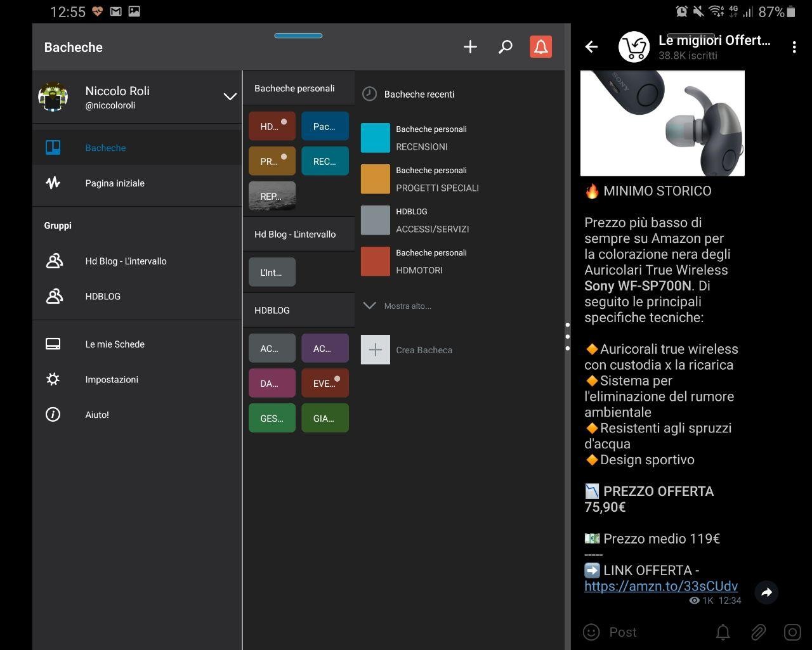This screenshot has width=812, height=650.
Task: Expand Mostra altro... recent boards
Action: pyautogui.click(x=398, y=306)
